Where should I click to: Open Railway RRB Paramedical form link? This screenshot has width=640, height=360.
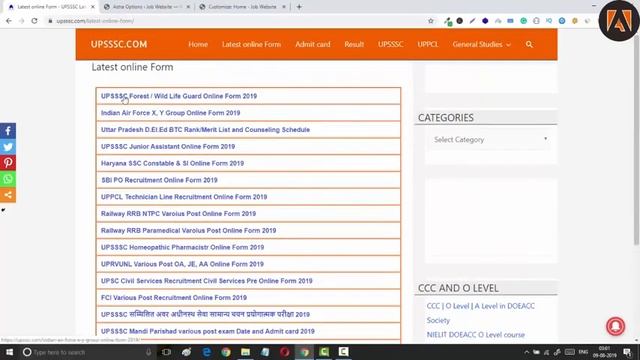189,231
